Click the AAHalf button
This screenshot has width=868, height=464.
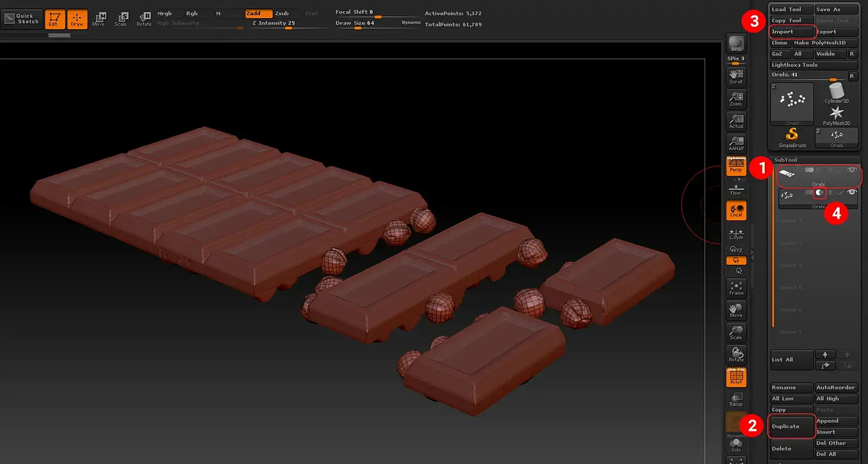(736, 143)
